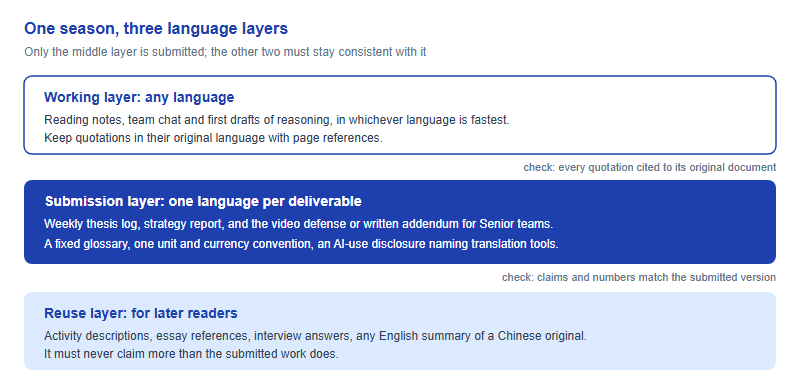Click the line 'It must never claim more than the submitted work does'
This screenshot has height=390, width=800.
coord(191,354)
